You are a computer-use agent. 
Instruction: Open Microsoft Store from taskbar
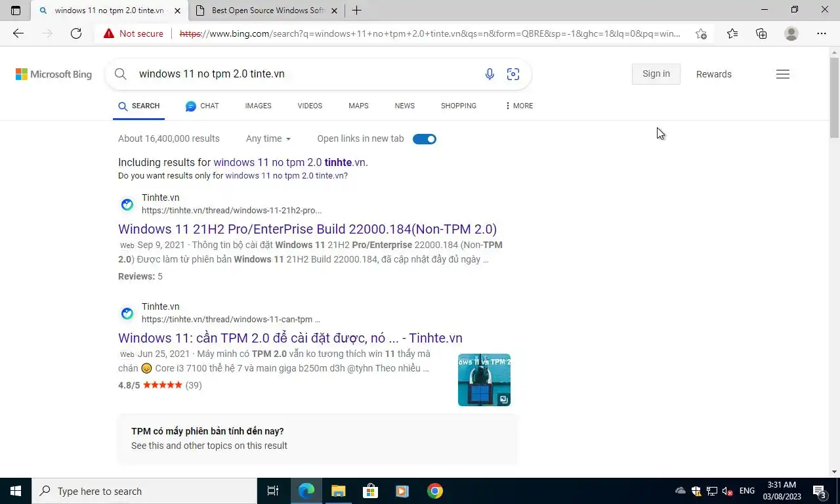tap(370, 491)
